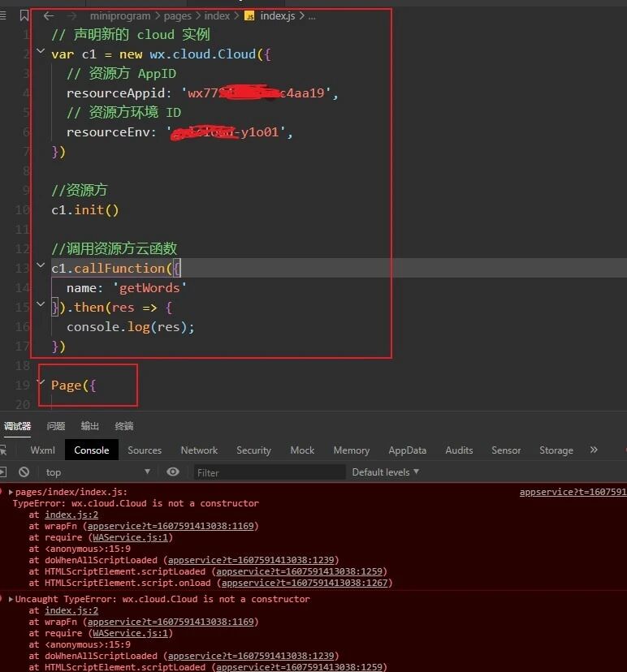
Task: Switch to the 输出 tab
Action: 90,426
